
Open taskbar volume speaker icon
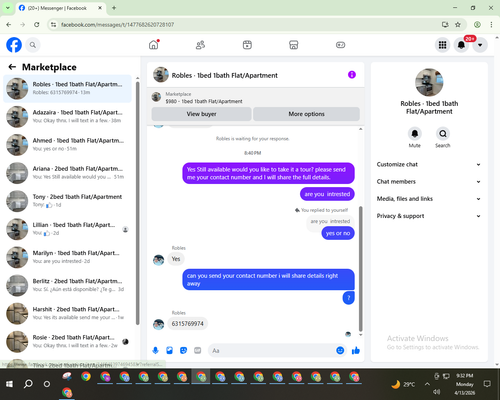tap(437, 392)
